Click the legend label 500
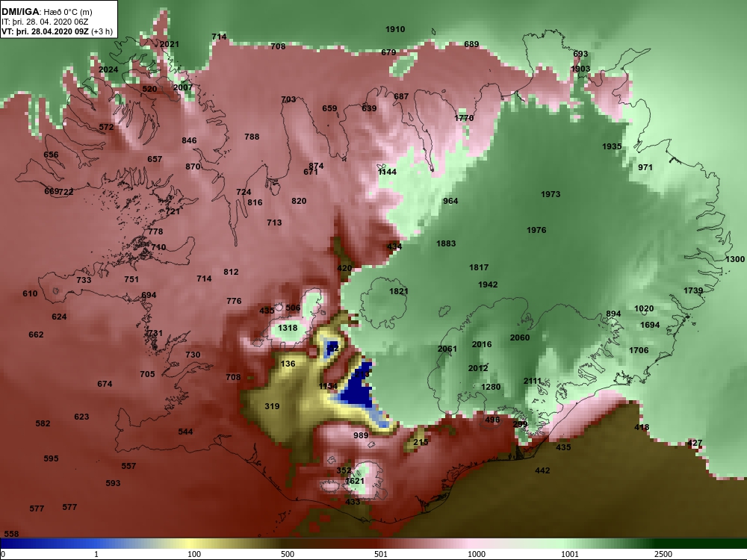 [288, 554]
